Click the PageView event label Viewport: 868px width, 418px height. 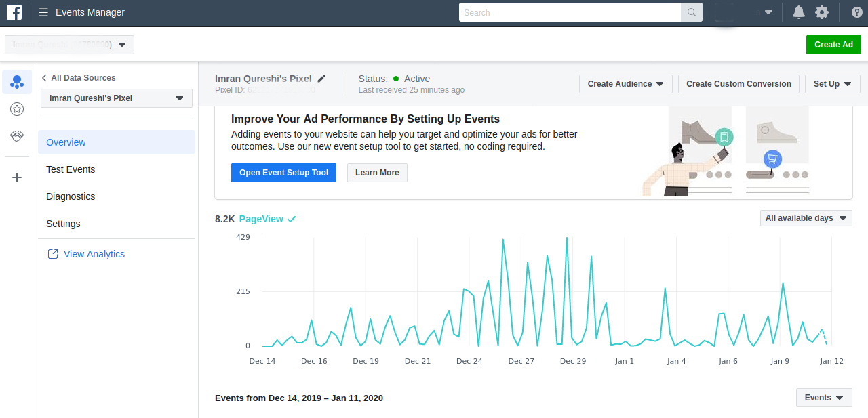pos(261,219)
